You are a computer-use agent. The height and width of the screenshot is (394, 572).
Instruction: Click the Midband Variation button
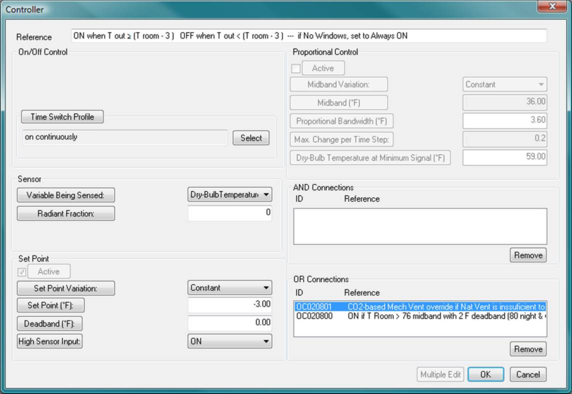(339, 84)
